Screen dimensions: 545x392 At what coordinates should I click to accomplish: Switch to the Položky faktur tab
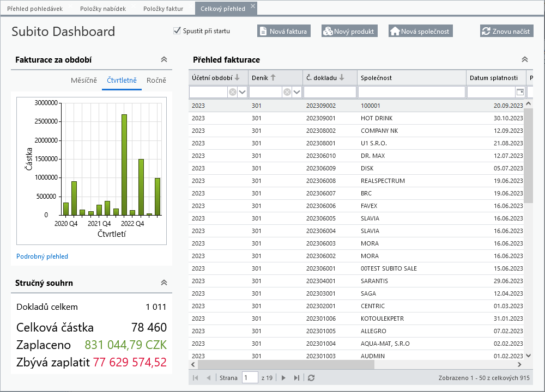point(163,9)
